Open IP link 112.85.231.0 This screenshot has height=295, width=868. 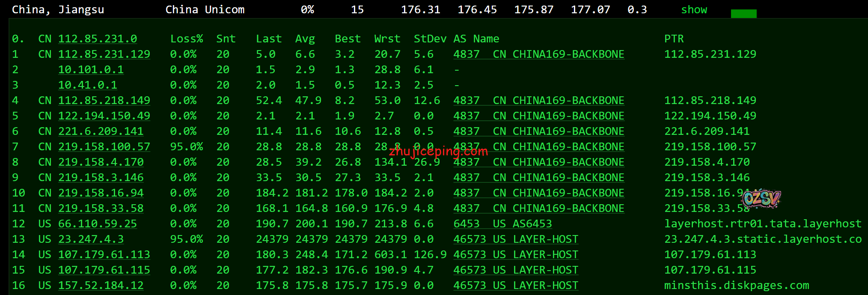[98, 39]
